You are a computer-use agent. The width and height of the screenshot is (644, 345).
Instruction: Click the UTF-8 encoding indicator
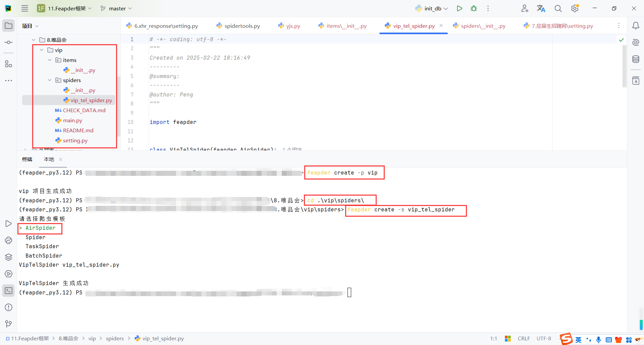point(544,338)
